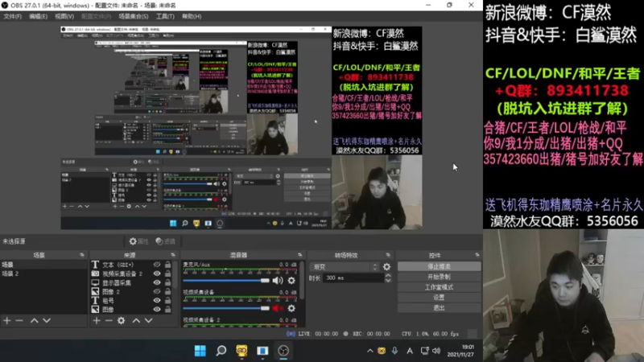Move source up using the arrow under 来源 list
Screen dimensions: 644x362
[136, 320]
